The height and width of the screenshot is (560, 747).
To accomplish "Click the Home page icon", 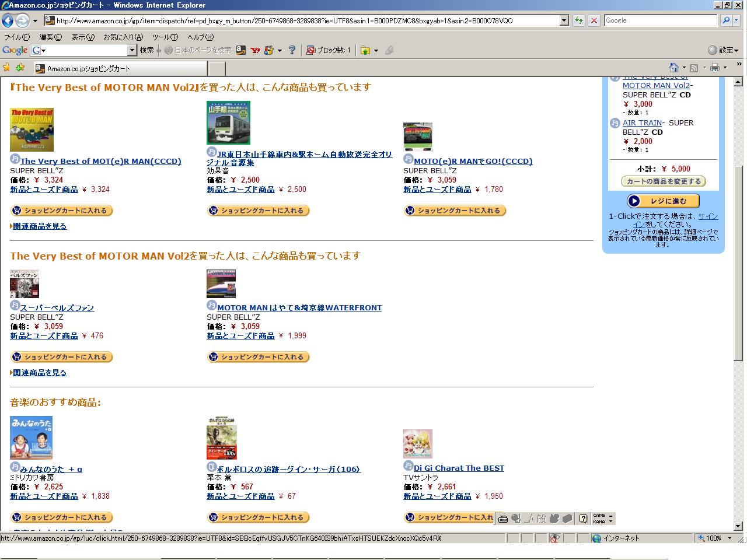I will pos(674,68).
